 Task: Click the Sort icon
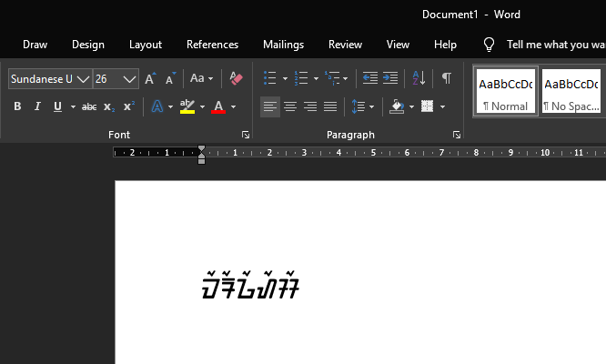(419, 79)
